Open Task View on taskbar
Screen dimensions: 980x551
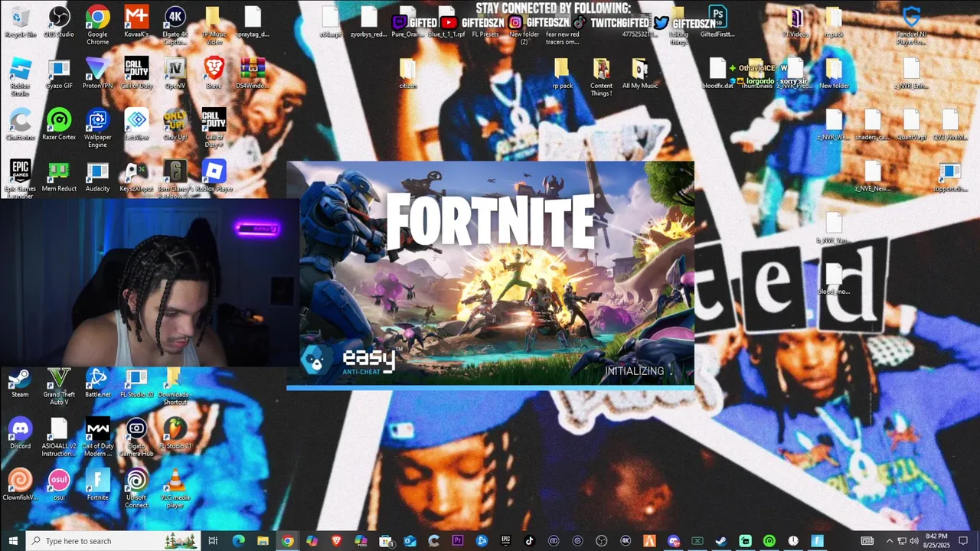(x=214, y=541)
